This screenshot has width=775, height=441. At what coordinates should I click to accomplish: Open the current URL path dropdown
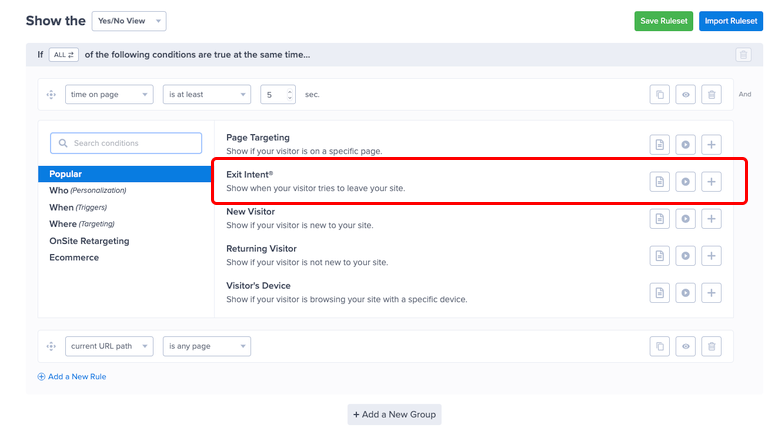(x=109, y=346)
